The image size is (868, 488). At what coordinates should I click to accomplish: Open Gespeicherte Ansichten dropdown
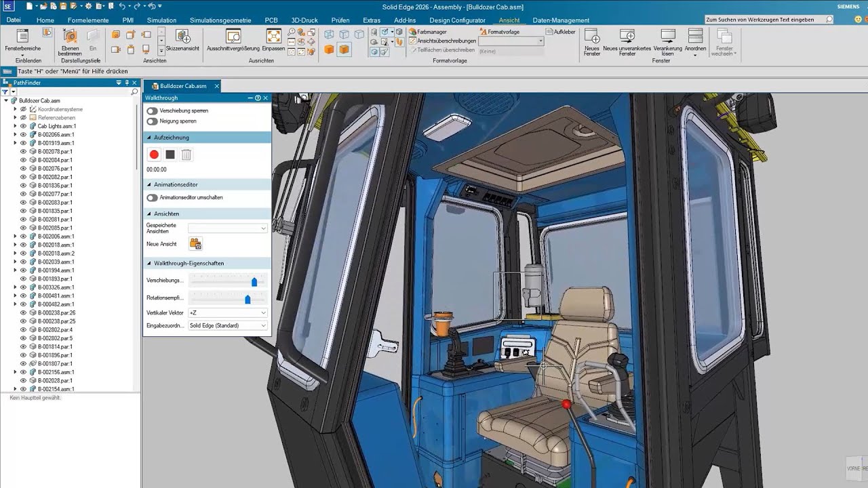(x=228, y=228)
